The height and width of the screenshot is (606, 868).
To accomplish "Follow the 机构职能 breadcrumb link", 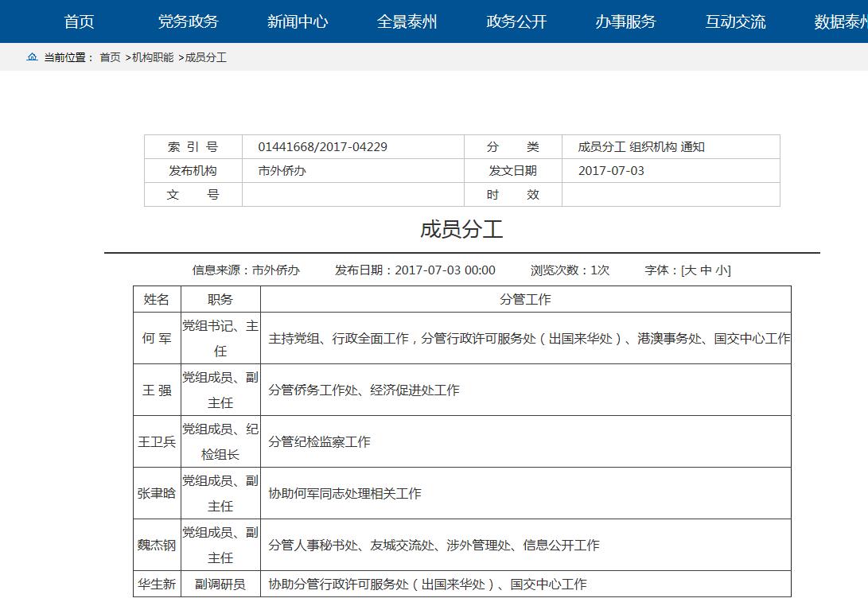I will 153,57.
